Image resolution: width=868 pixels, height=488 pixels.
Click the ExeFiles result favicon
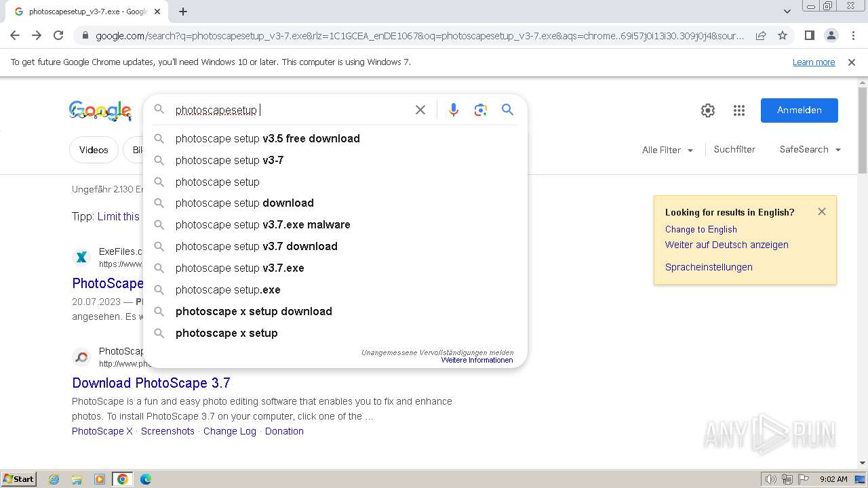[x=81, y=257]
